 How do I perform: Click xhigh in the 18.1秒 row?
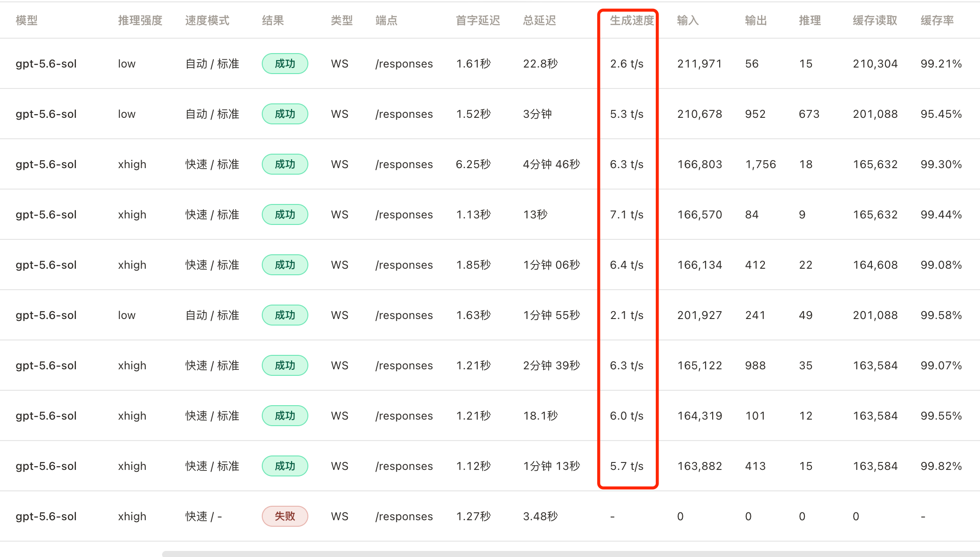point(132,416)
